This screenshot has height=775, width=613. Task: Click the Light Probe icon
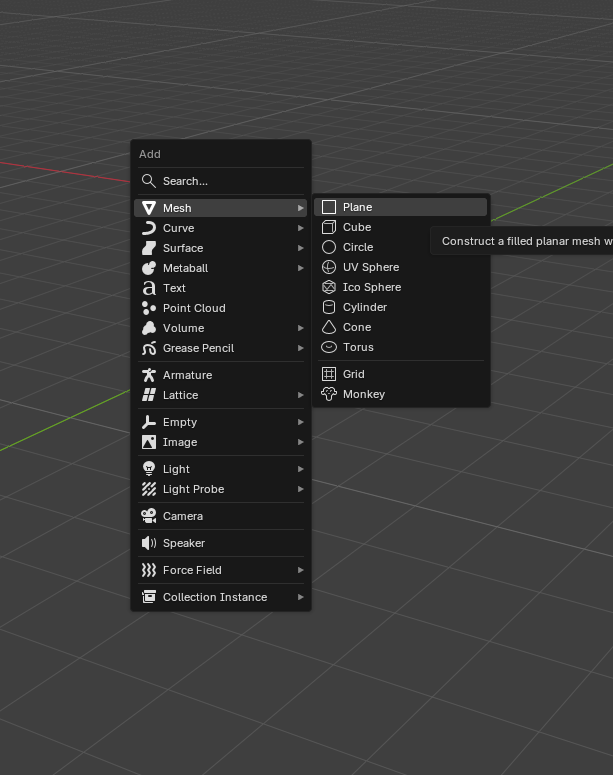click(149, 489)
